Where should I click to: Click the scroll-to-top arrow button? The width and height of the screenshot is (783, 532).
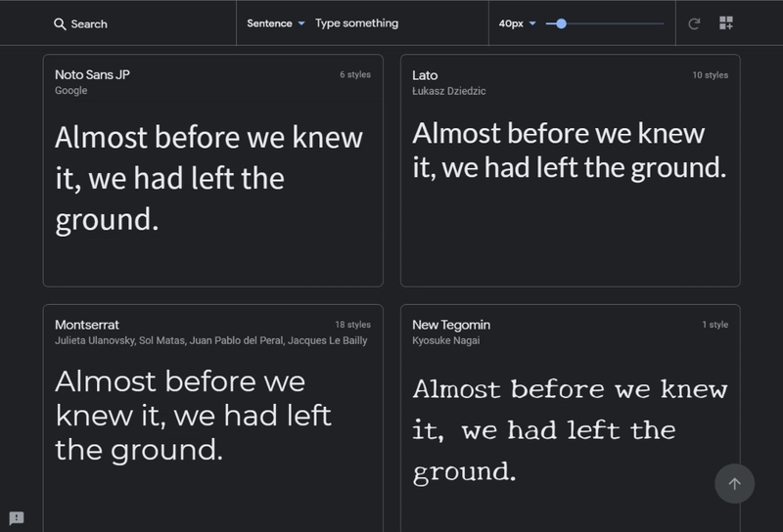pos(734,483)
